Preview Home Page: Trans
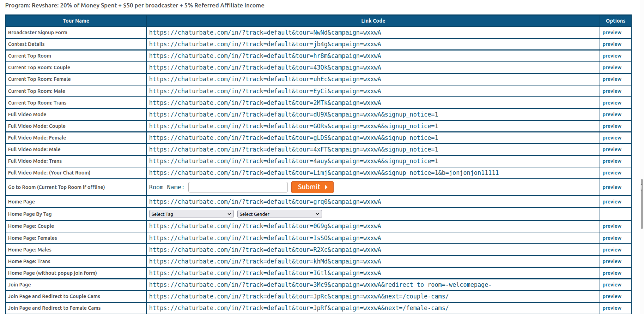The image size is (644, 314). [x=612, y=261]
